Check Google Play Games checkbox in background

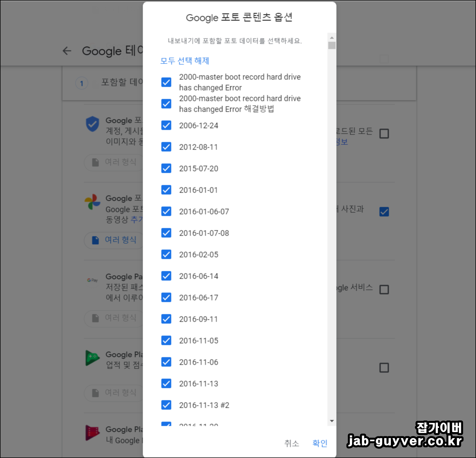click(x=384, y=368)
